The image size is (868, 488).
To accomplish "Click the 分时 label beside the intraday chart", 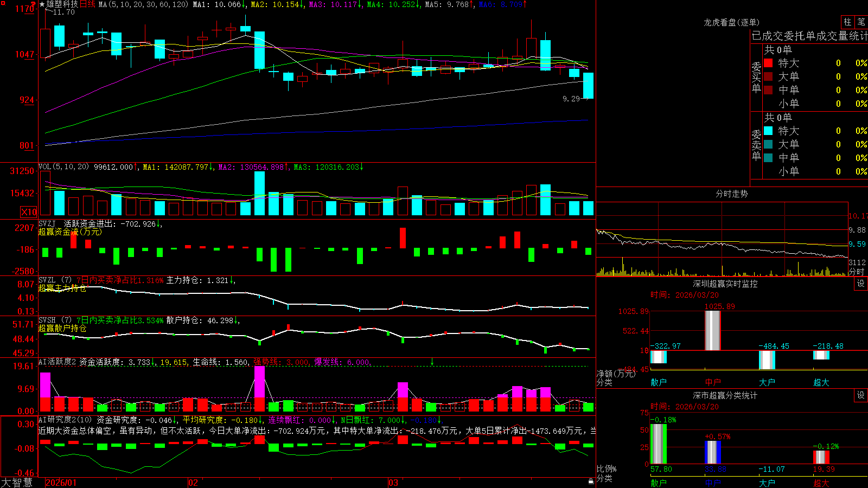I will 857,272.
